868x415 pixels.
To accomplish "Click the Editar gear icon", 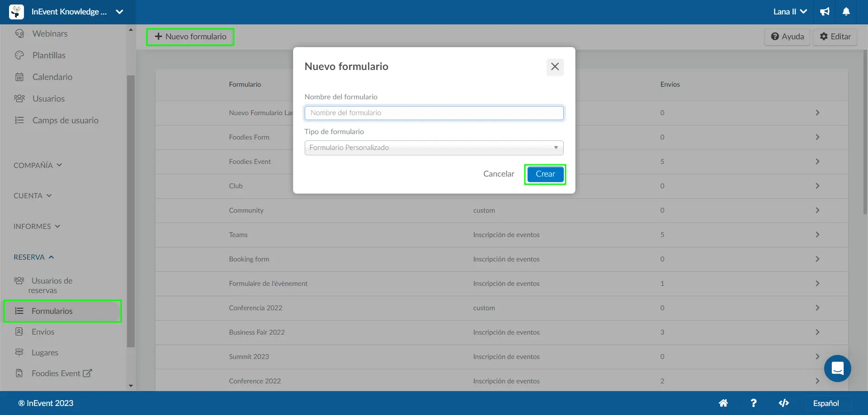I will tap(824, 37).
